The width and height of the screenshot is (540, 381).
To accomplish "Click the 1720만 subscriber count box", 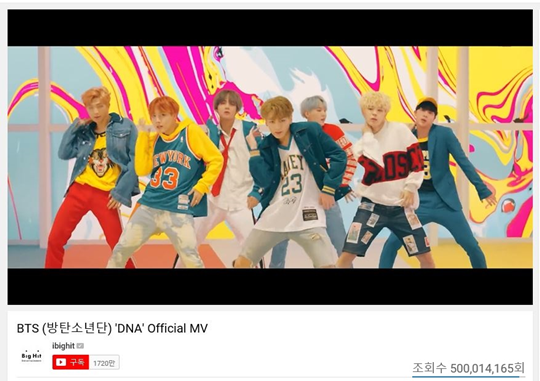I will click(x=104, y=362).
